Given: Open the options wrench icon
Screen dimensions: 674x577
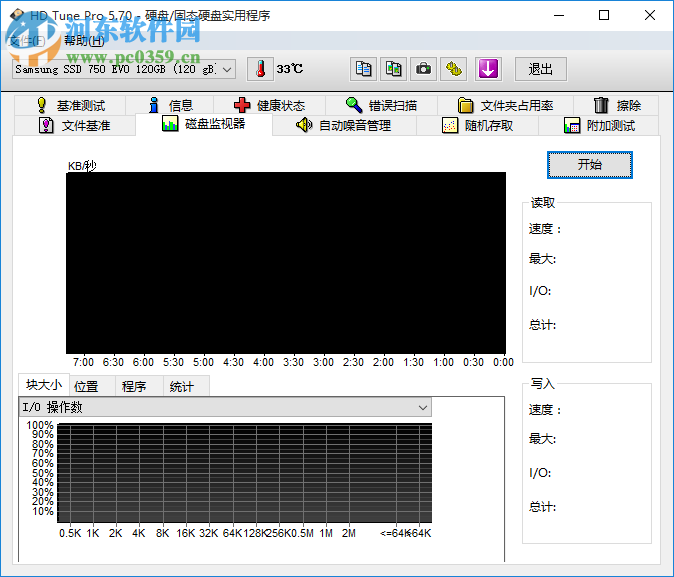Looking at the screenshot, I should click(453, 69).
